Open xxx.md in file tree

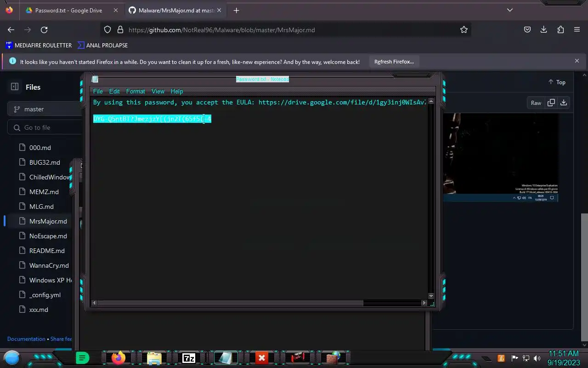coord(39,310)
